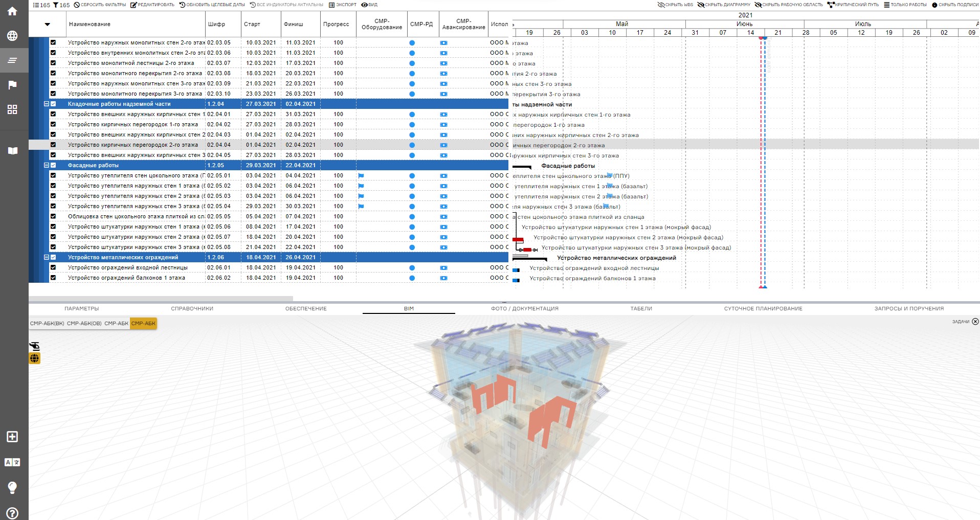
Task: Select the BIM tab
Action: point(409,309)
